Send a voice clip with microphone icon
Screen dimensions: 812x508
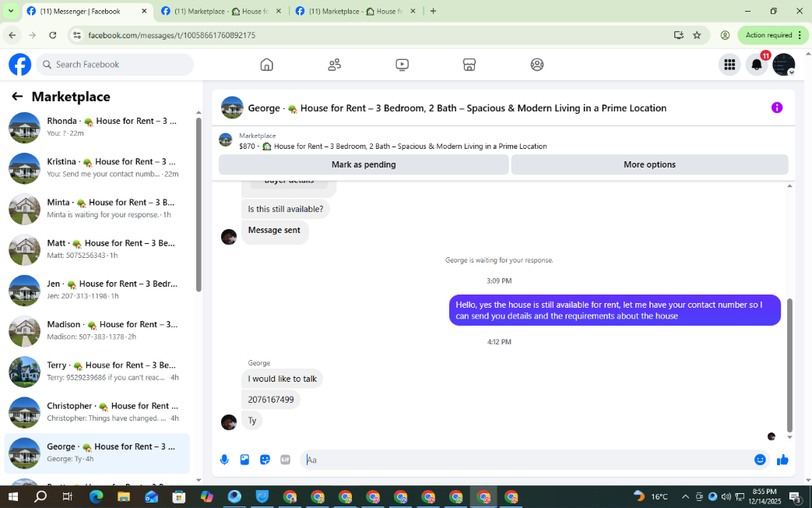click(x=224, y=460)
